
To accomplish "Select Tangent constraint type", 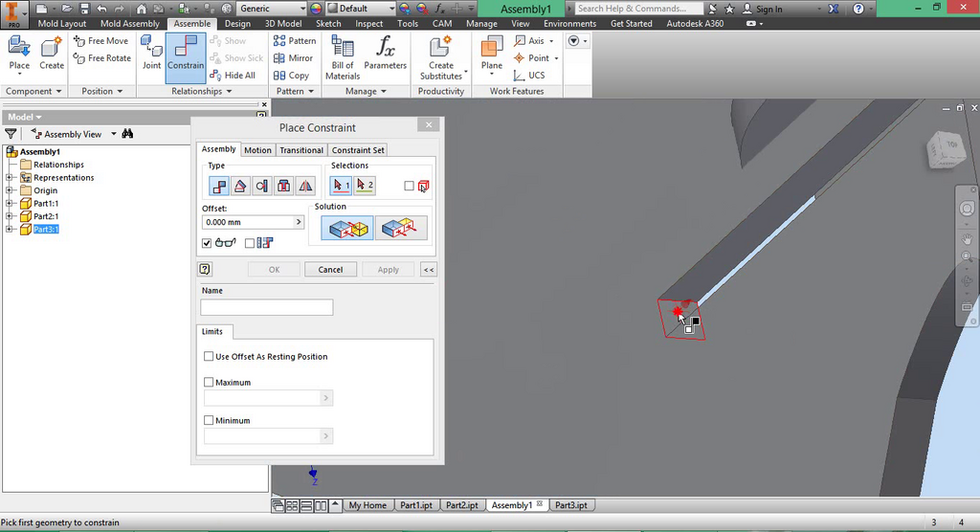I will pos(262,186).
